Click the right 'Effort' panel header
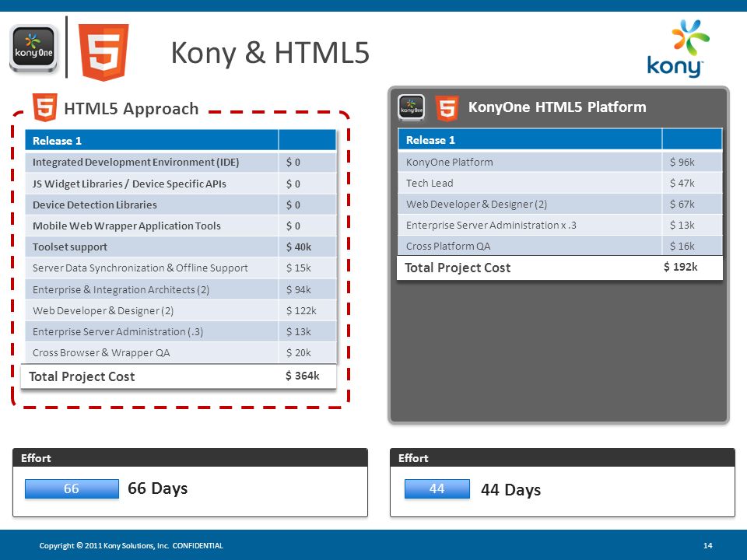This screenshot has width=747, height=560. [x=562, y=457]
